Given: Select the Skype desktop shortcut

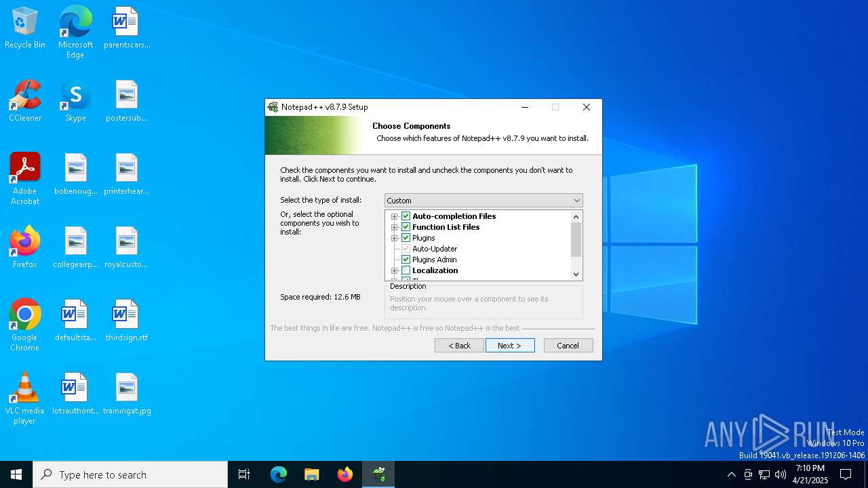Looking at the screenshot, I should coord(75,102).
